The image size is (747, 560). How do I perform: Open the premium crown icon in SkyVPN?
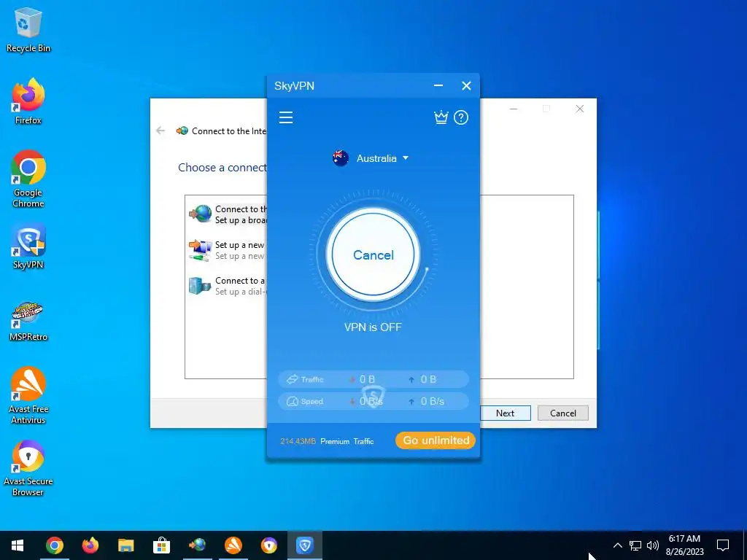click(441, 117)
